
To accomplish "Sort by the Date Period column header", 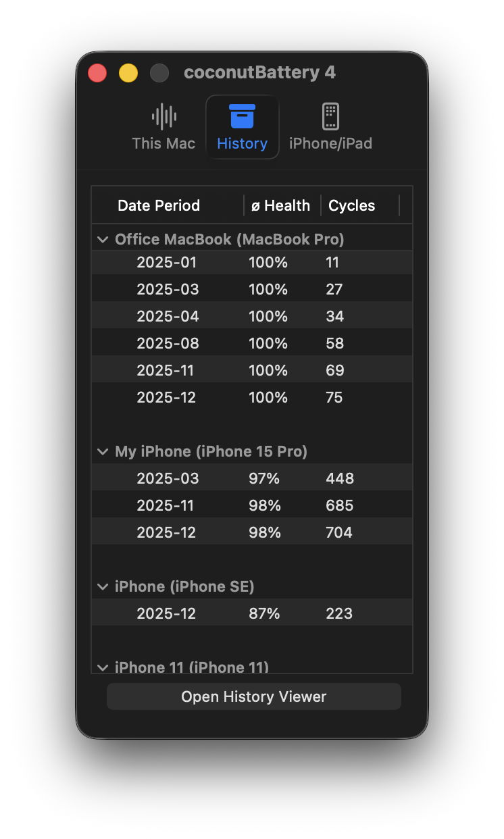I will pyautogui.click(x=159, y=205).
